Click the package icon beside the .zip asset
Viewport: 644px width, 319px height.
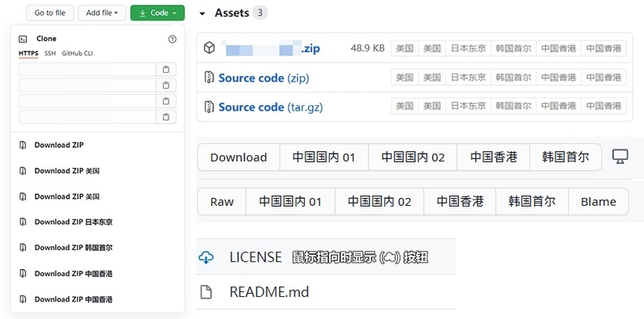point(209,48)
